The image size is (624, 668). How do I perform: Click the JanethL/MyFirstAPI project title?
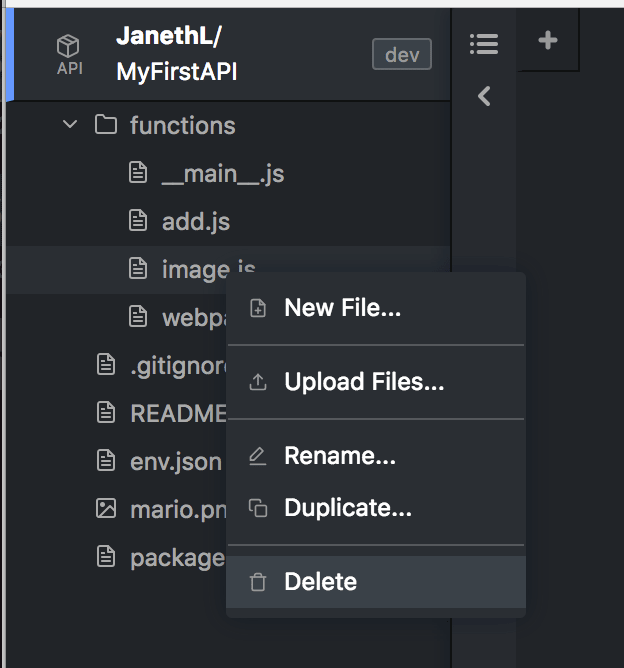tap(176, 54)
